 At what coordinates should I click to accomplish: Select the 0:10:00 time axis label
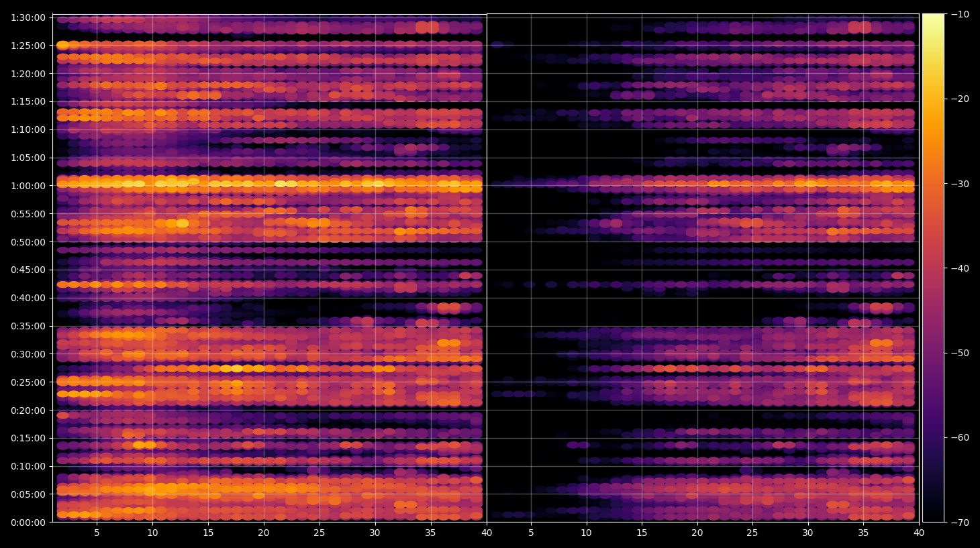[28, 466]
